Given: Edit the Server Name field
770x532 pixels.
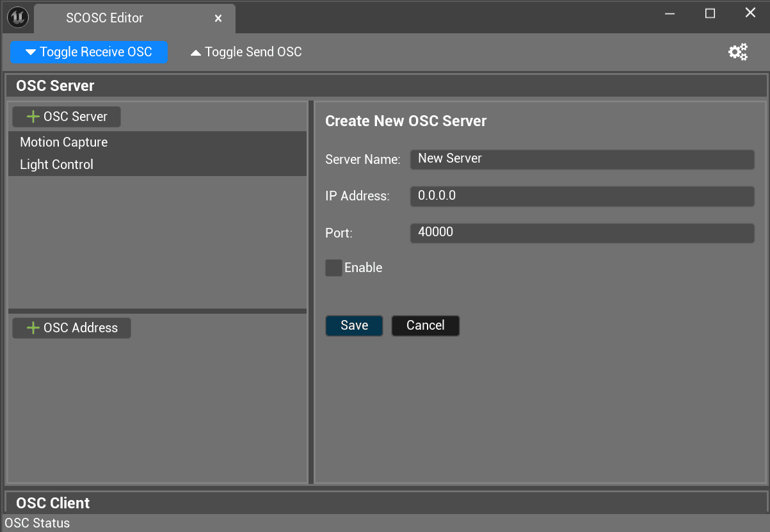Looking at the screenshot, I should point(582,159).
